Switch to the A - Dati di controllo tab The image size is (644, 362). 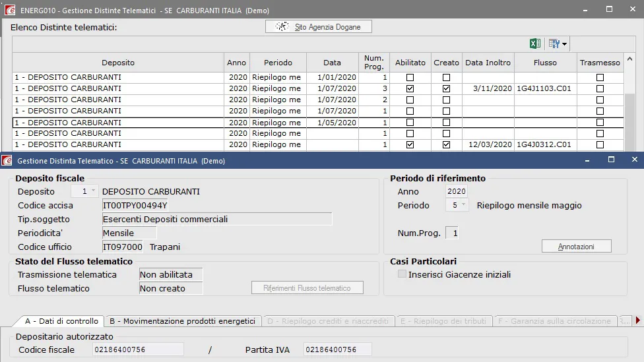tap(61, 321)
